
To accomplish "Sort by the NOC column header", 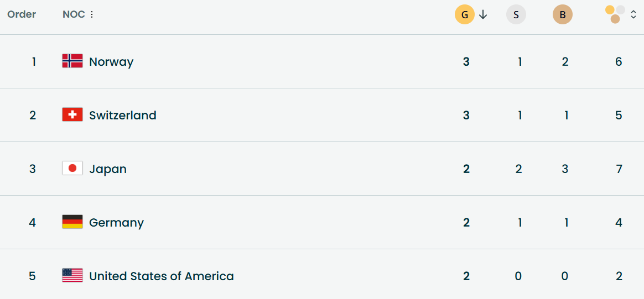I will coord(74,14).
